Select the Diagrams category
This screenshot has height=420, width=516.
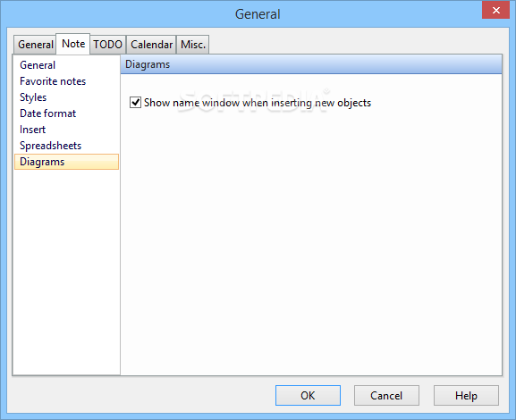66,162
